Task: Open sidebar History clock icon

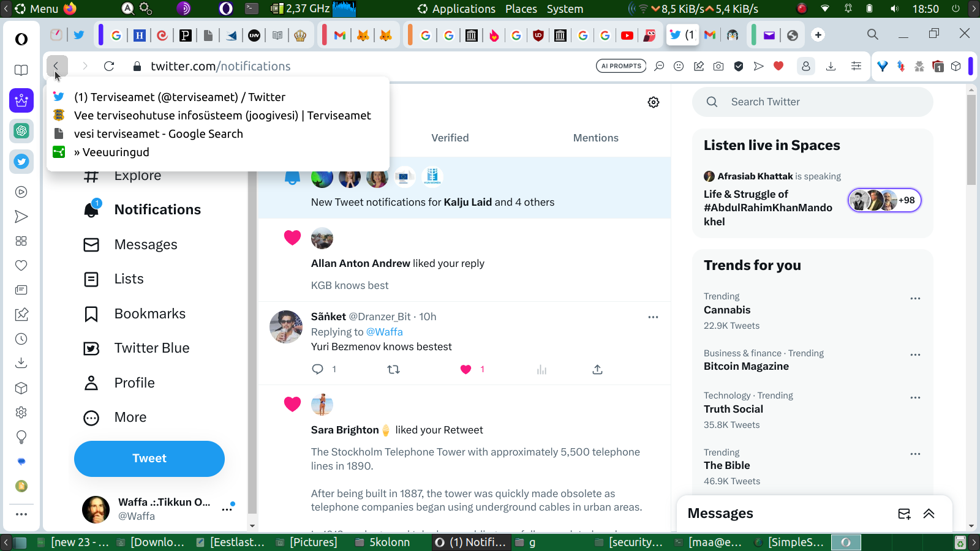Action: (x=21, y=339)
